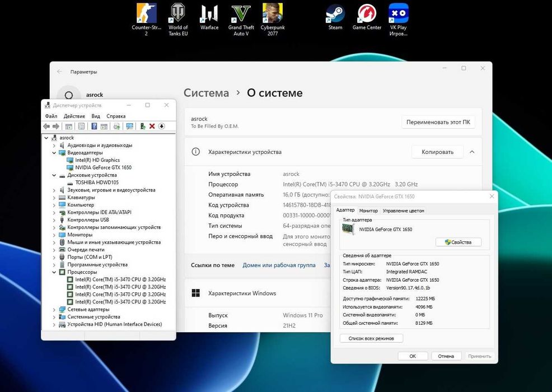
Task: Click the Back arrow in Device Manager toolbar
Action: [46, 126]
